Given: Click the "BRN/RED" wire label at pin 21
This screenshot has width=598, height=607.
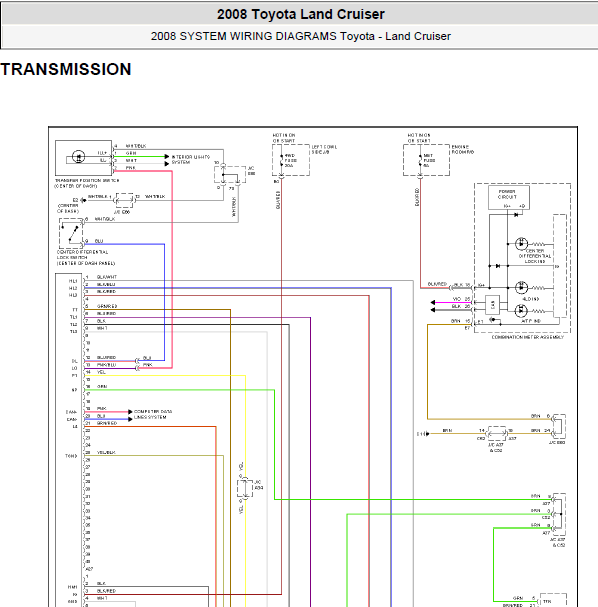Looking at the screenshot, I should pos(107,423).
